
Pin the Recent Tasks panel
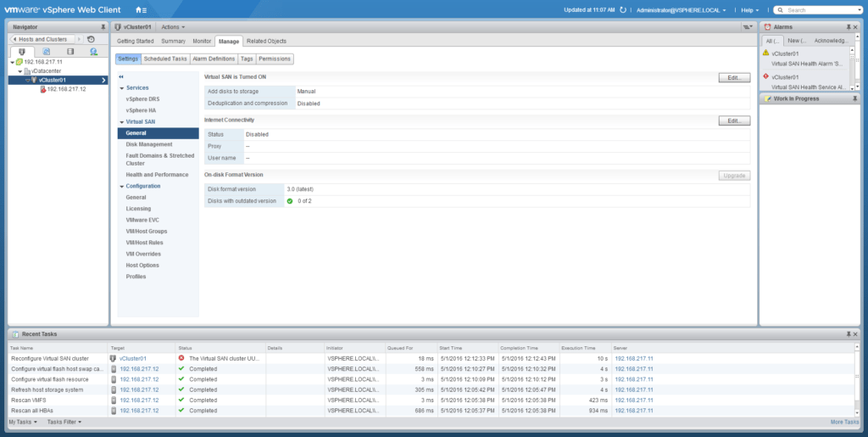click(848, 334)
